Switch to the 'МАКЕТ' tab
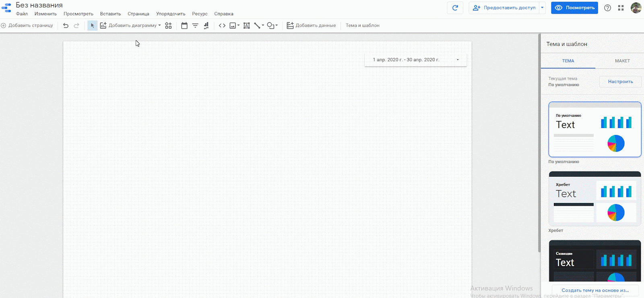The width and height of the screenshot is (644, 298). click(x=622, y=61)
